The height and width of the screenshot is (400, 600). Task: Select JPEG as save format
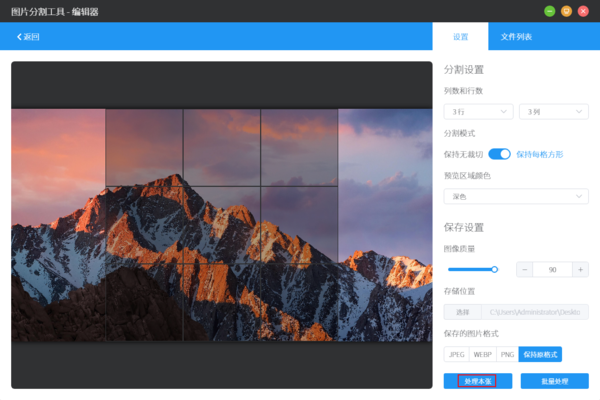[x=457, y=354]
